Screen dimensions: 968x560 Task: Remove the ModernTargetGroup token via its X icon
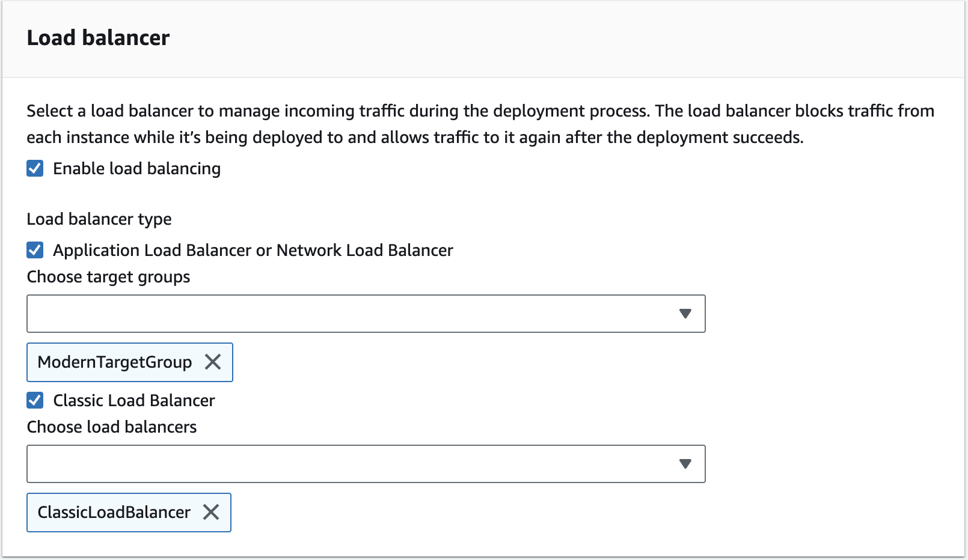(212, 362)
